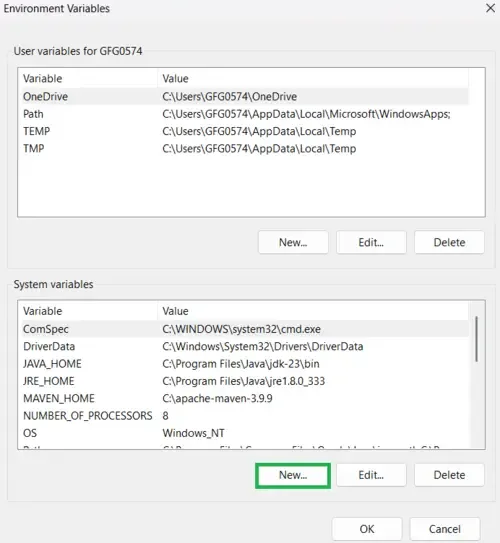Click Delete under User variables
The height and width of the screenshot is (543, 500).
pyautogui.click(x=449, y=242)
